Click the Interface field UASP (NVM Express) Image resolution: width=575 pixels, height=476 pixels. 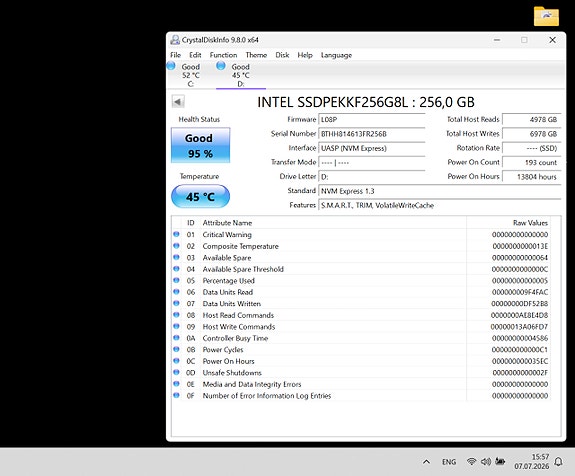(x=371, y=148)
